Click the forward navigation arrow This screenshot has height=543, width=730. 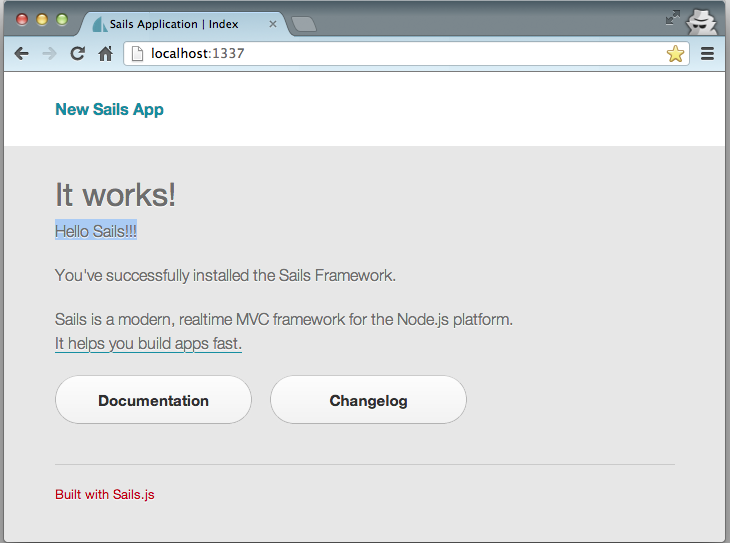49,54
